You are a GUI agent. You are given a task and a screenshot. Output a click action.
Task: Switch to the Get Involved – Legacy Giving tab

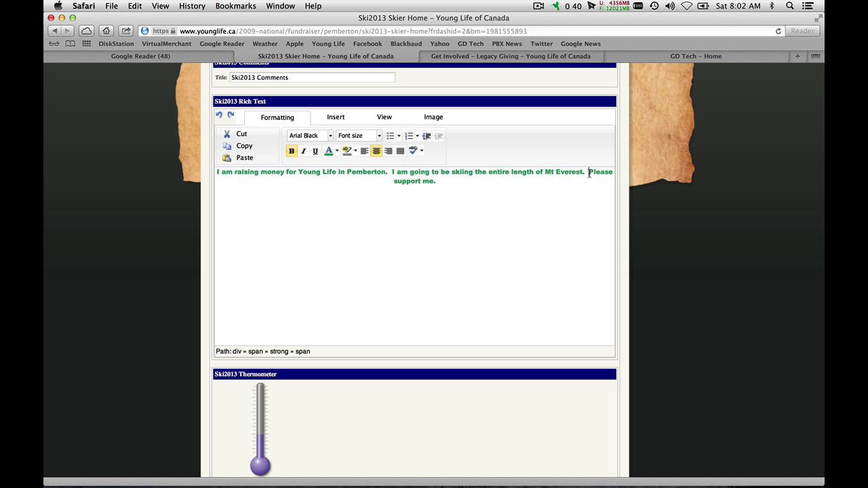(511, 56)
